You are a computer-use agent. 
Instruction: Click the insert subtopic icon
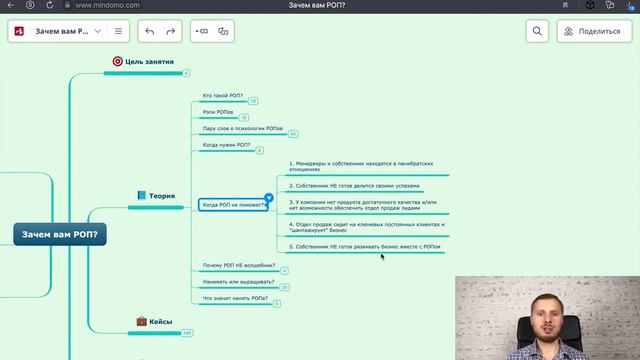coord(202,31)
